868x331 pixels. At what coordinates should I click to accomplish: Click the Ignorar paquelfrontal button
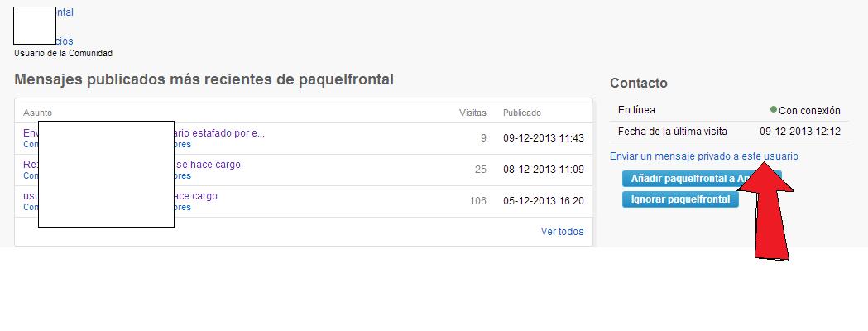(x=680, y=199)
